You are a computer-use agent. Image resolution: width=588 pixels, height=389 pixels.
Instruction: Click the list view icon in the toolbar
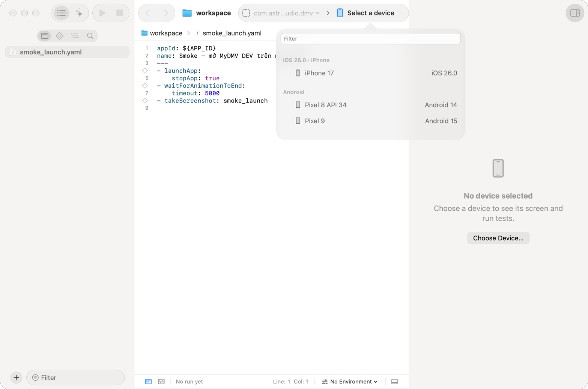pos(62,13)
